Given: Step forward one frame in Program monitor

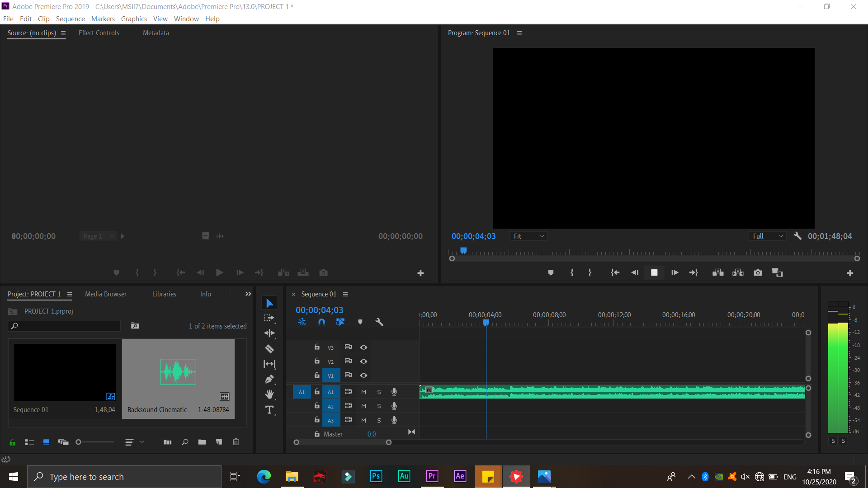Looking at the screenshot, I should (x=675, y=272).
